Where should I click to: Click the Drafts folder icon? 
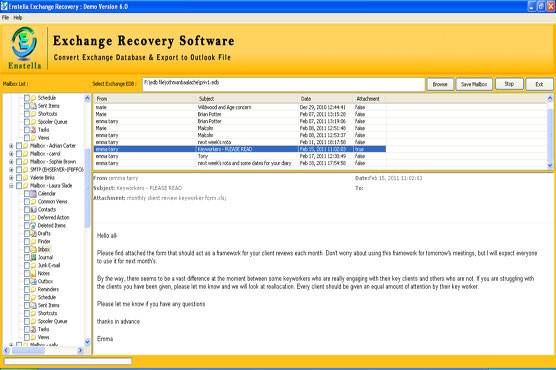click(x=33, y=233)
